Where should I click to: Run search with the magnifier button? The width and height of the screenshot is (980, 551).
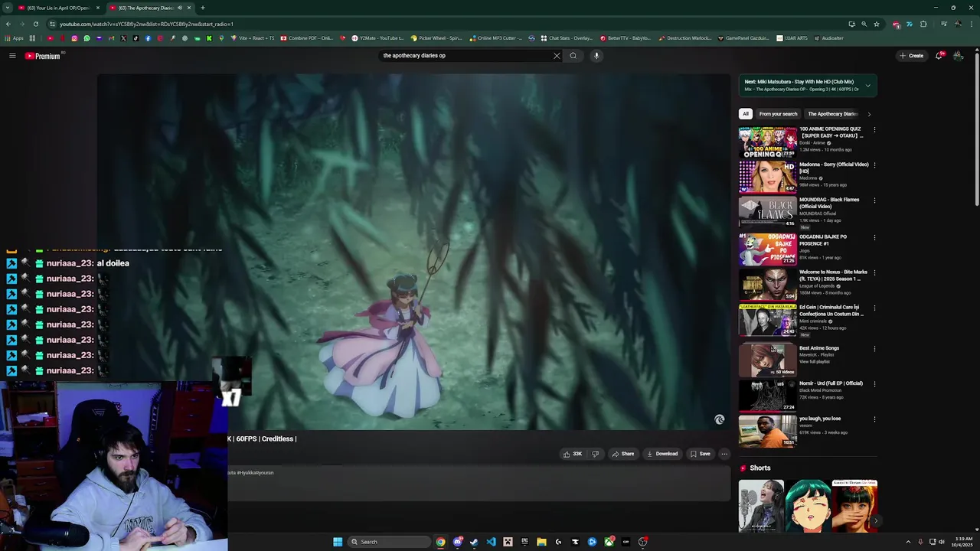(573, 55)
